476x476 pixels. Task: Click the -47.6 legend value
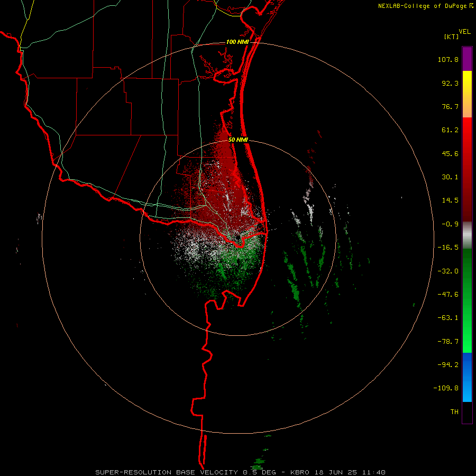[448, 295]
